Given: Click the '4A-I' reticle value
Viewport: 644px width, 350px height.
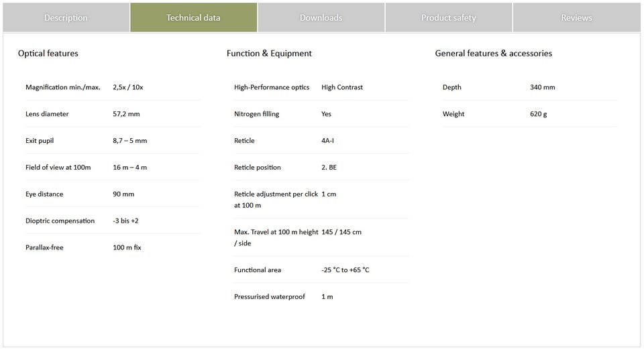Looking at the screenshot, I should pyautogui.click(x=328, y=141).
